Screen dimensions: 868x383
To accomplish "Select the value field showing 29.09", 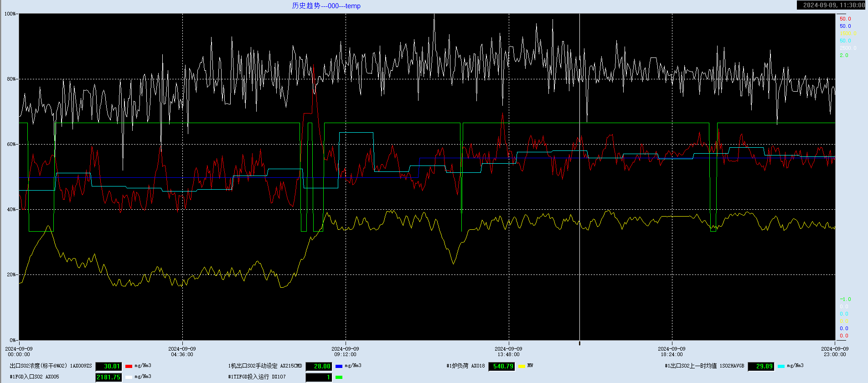I will [x=761, y=366].
